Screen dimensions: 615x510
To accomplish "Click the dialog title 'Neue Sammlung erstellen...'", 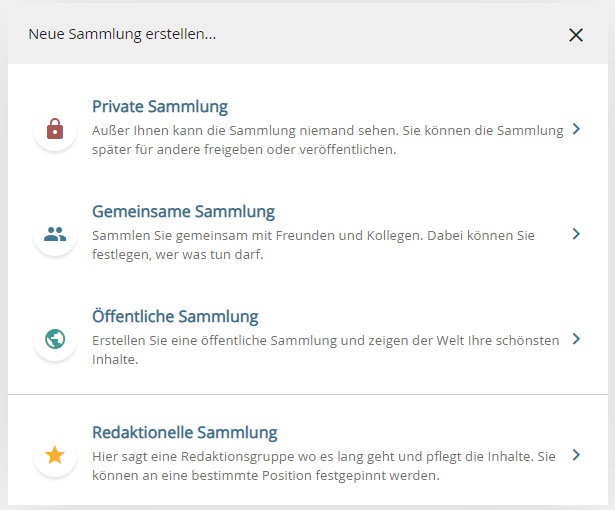I will point(122,35).
